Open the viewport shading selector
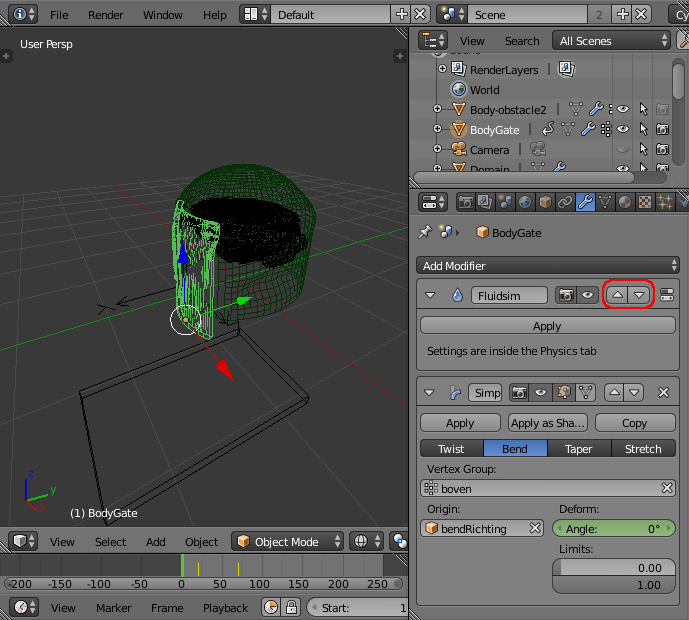 [366, 541]
